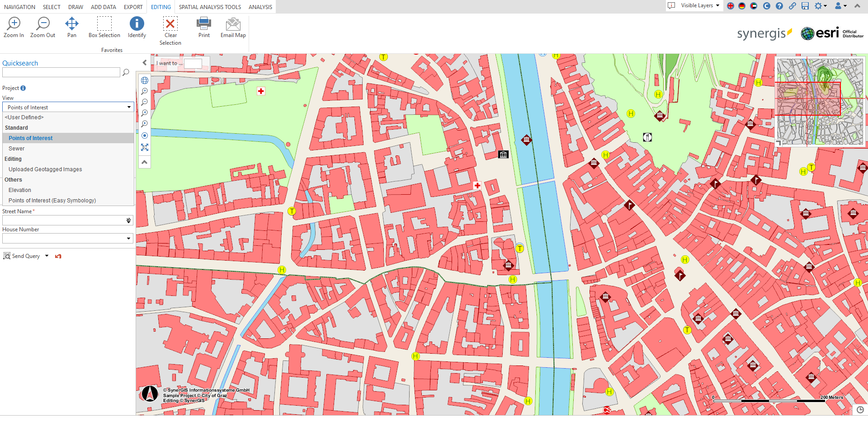Viewport: 868px width, 426px height.
Task: Activate Box Selection mode
Action: click(104, 27)
